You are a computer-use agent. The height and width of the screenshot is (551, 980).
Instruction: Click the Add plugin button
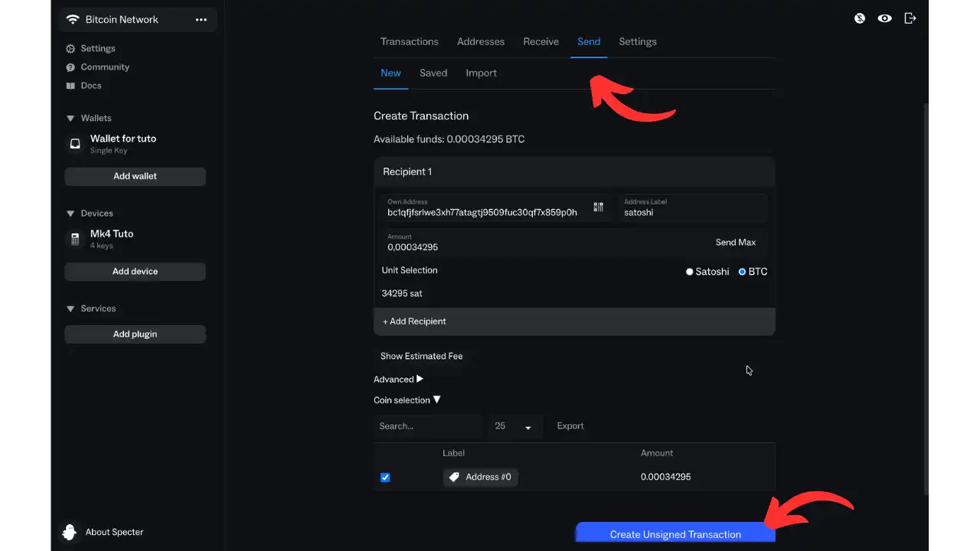(135, 334)
